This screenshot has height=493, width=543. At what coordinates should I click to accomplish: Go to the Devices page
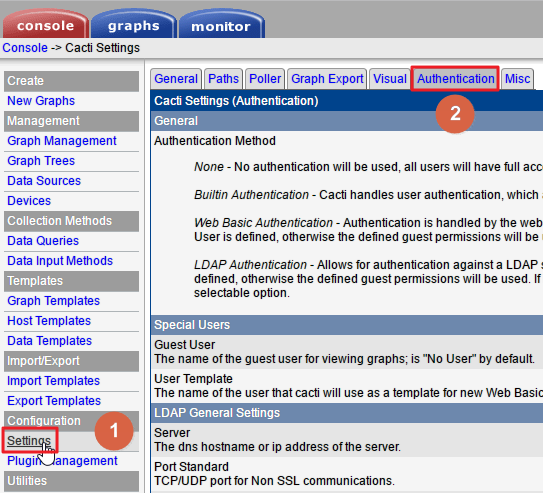pyautogui.click(x=29, y=201)
